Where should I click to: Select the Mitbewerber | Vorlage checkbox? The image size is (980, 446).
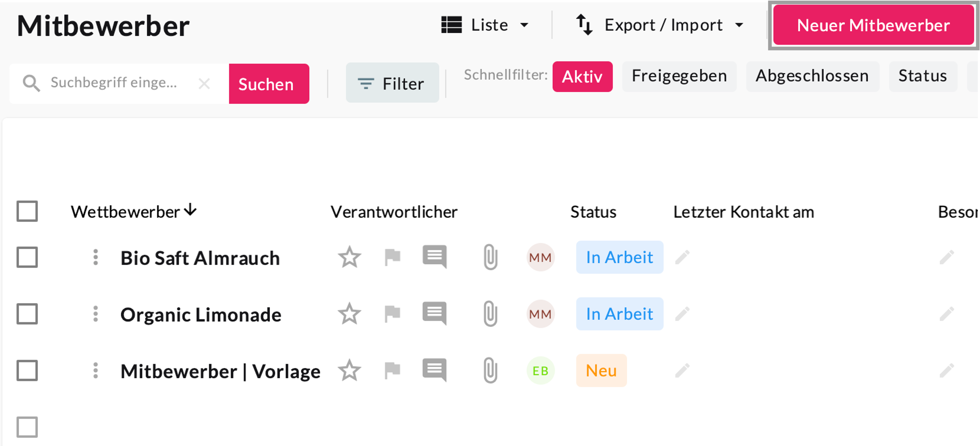click(27, 371)
